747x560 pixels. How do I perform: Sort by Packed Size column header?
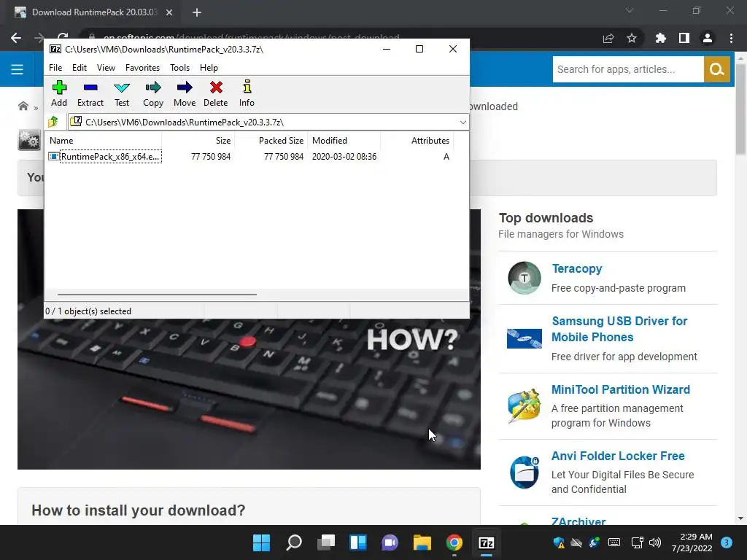coord(271,141)
